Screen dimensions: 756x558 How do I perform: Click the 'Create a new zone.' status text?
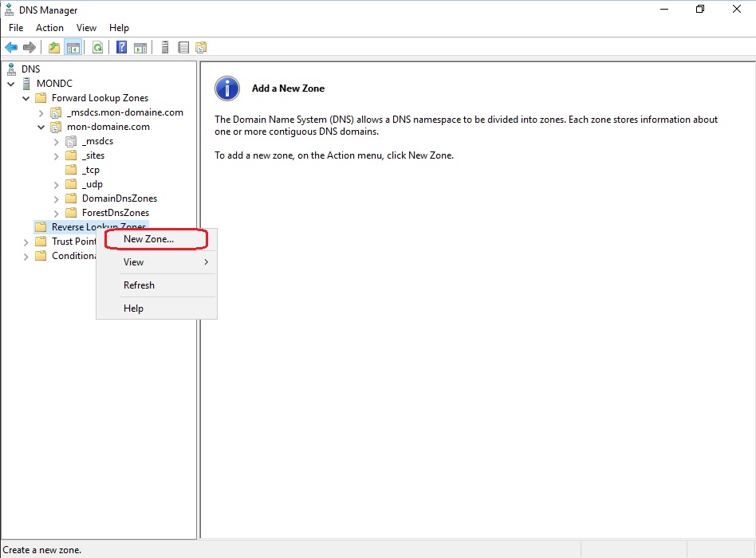(42, 550)
